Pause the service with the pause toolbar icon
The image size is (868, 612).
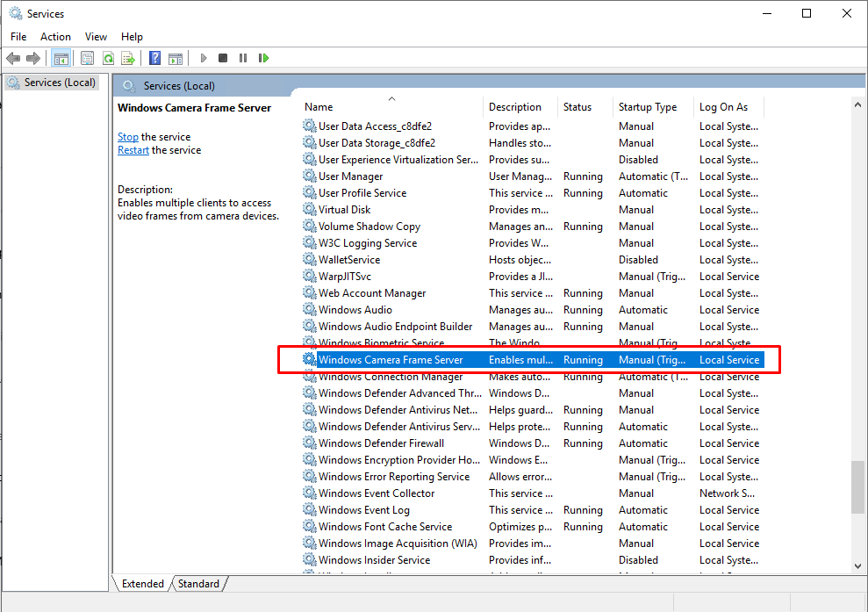(243, 58)
